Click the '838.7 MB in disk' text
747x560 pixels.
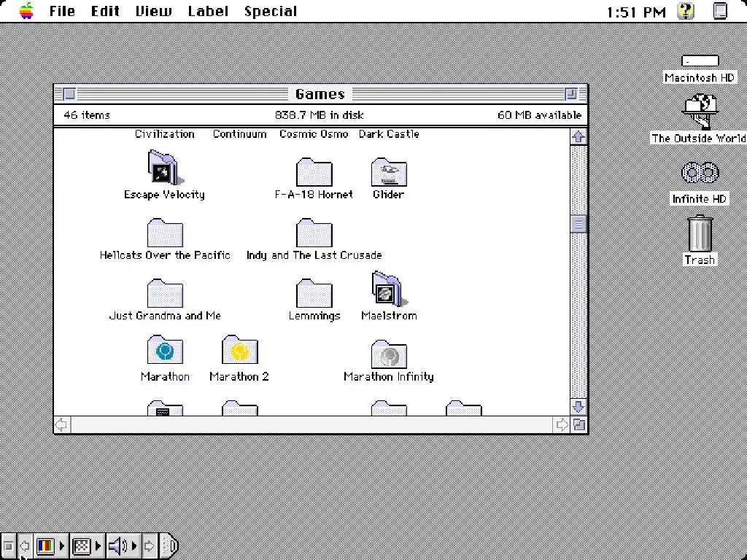point(320,115)
